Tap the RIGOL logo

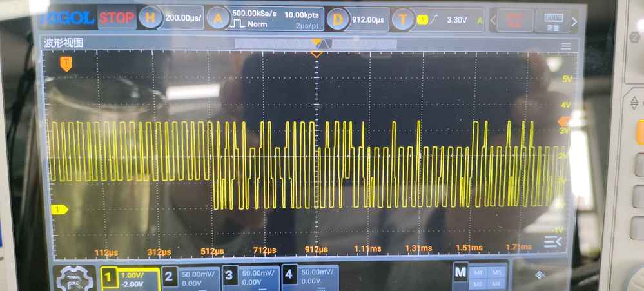point(68,19)
